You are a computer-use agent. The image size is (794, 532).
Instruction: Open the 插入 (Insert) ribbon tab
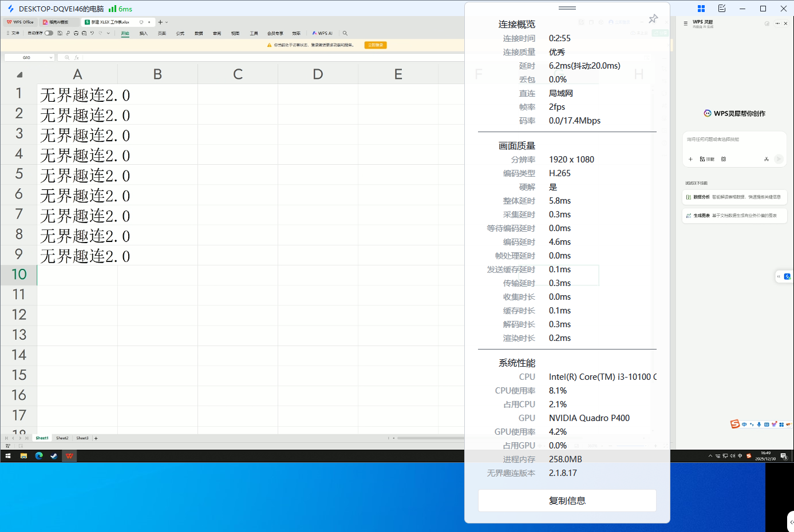[x=143, y=33]
